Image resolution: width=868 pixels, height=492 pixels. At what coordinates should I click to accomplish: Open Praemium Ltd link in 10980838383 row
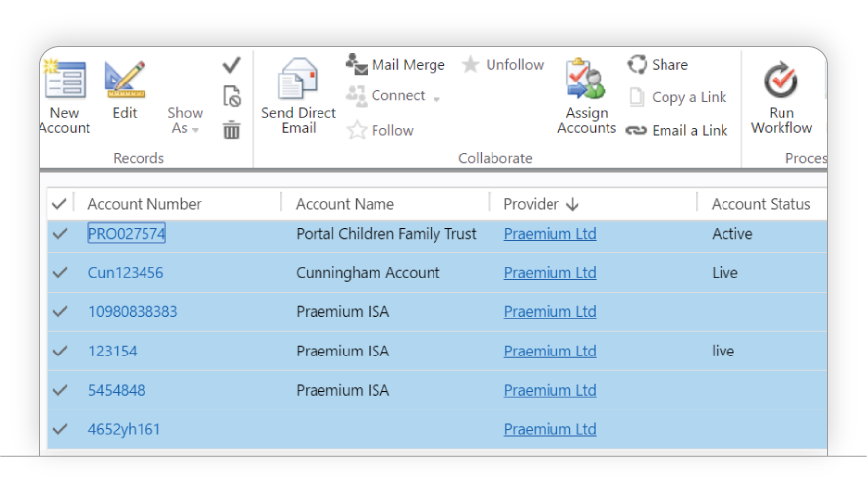click(550, 312)
